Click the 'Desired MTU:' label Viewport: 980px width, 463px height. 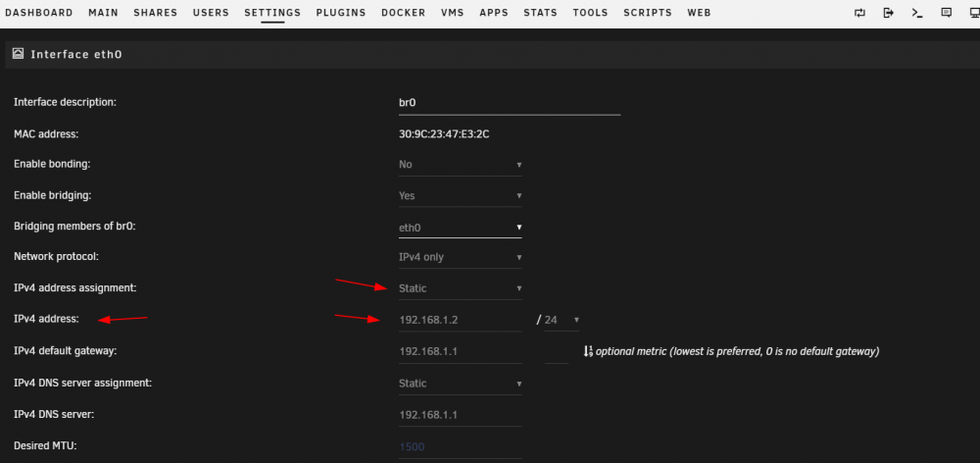click(45, 445)
